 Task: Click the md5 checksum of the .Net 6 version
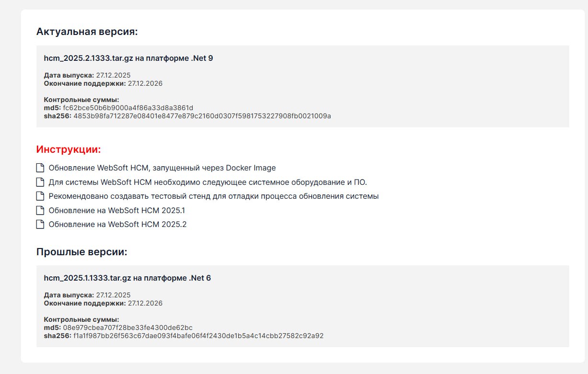click(127, 328)
